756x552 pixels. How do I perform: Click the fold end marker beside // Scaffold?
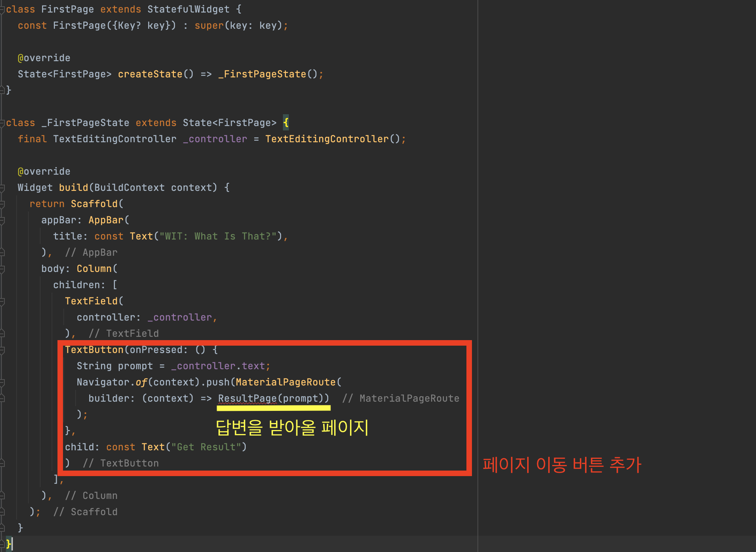click(x=2, y=512)
